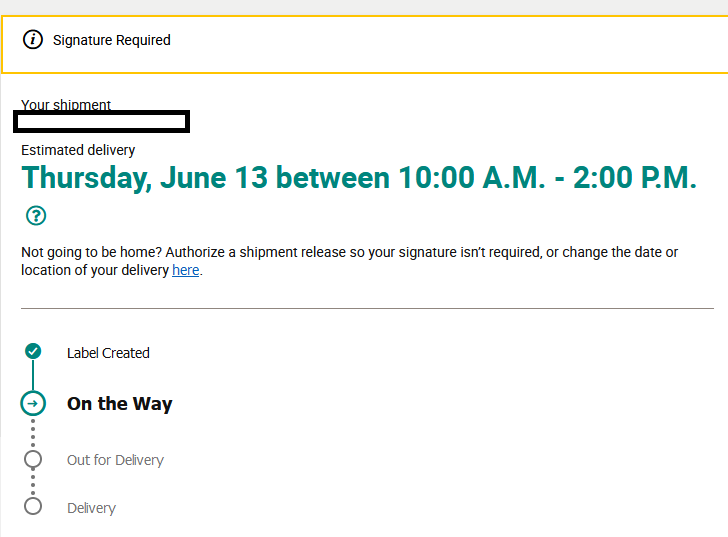728x537 pixels.
Task: Click the dotted line above the Delivery step
Action: click(x=33, y=483)
